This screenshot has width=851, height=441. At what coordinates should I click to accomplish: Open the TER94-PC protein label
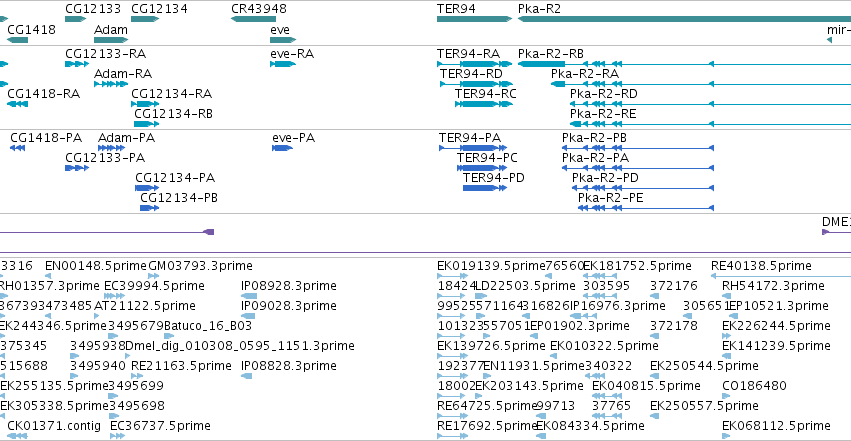click(487, 158)
